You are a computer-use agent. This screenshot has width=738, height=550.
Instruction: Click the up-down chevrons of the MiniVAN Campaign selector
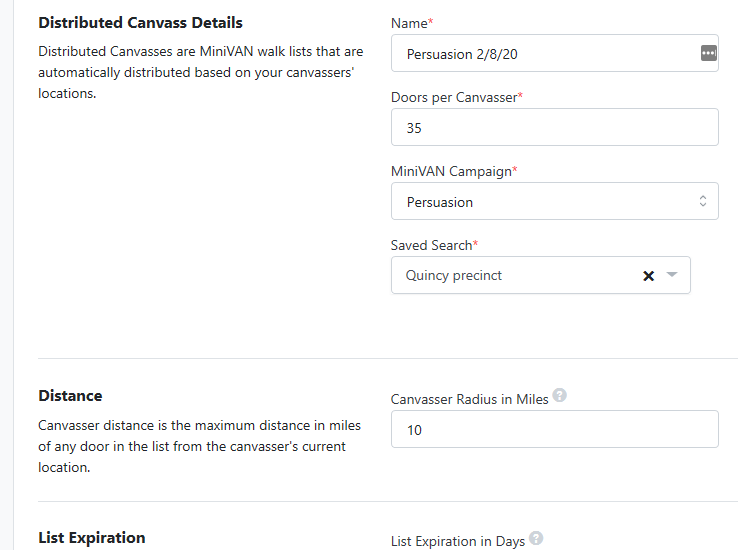click(x=703, y=201)
